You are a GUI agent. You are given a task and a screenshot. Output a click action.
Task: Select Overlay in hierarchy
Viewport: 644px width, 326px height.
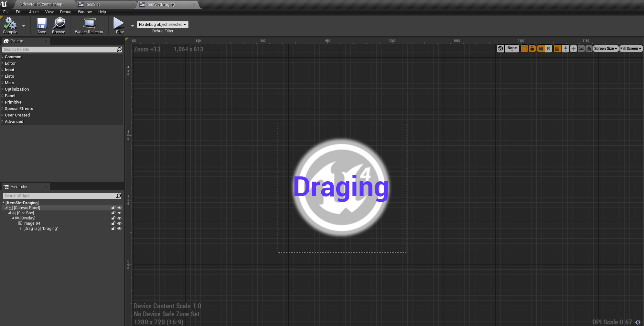tap(28, 218)
